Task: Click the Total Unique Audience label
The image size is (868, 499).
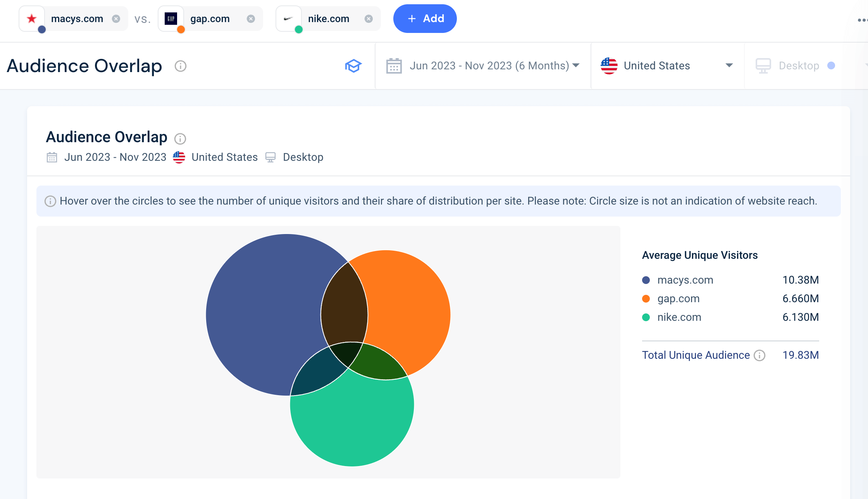Action: [696, 355]
